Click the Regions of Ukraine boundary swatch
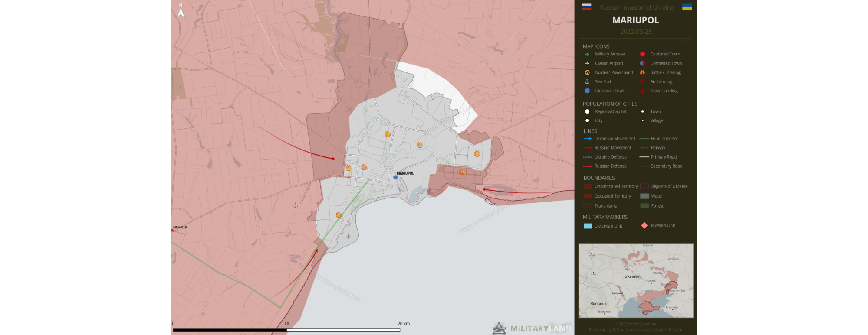 [644, 186]
